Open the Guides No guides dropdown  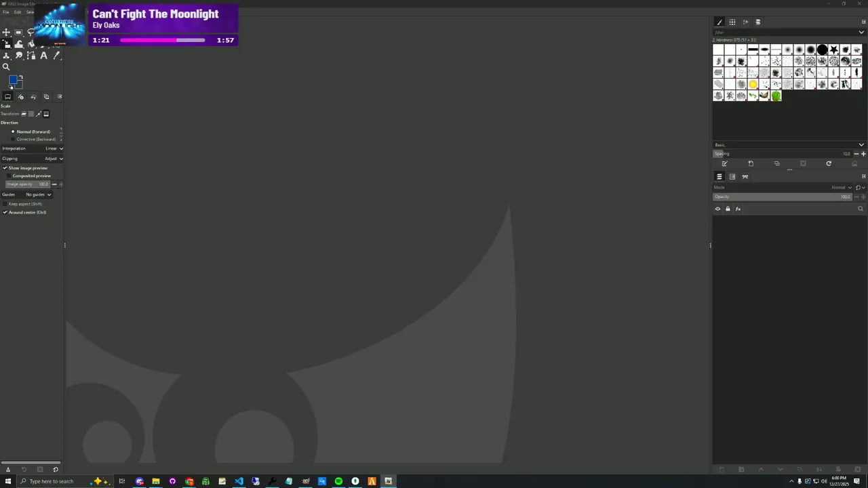pos(27,195)
